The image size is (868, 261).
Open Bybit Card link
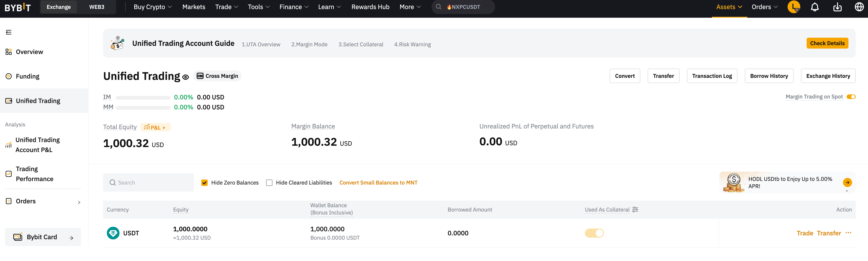coord(43,237)
